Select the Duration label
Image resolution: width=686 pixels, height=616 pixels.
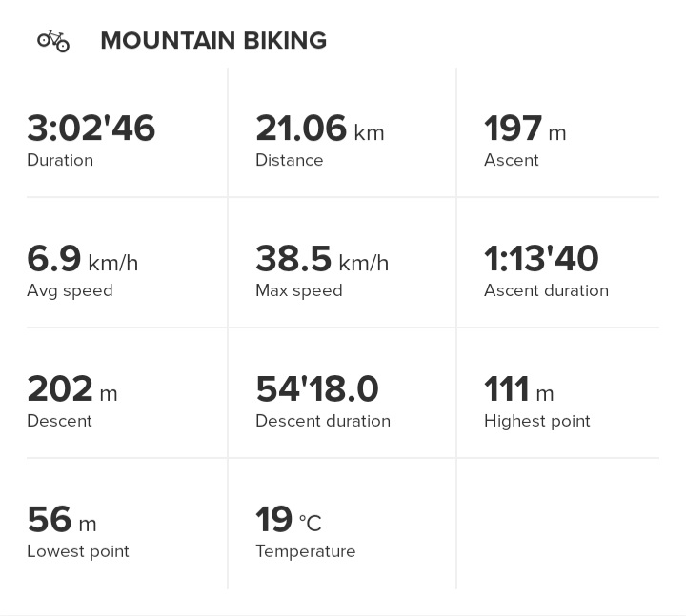60,160
